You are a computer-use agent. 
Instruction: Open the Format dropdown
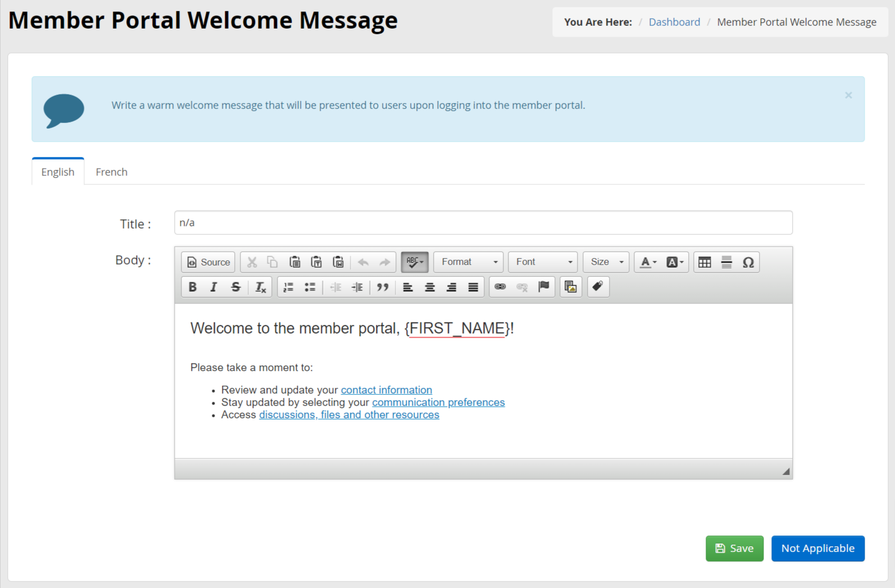point(469,262)
